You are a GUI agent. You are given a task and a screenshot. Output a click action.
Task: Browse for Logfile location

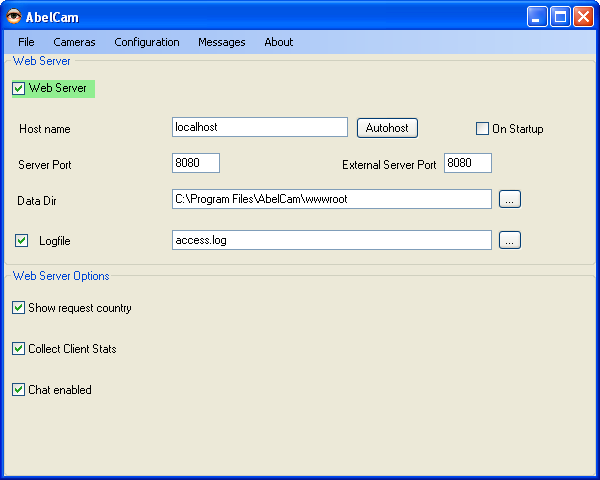[x=510, y=240]
